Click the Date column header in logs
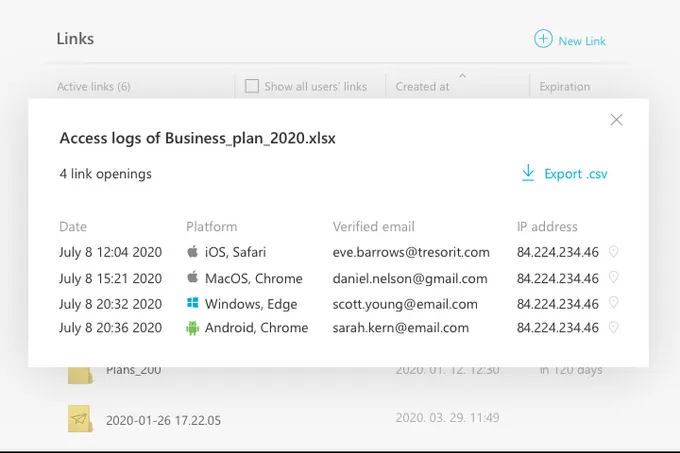The width and height of the screenshot is (680, 453). (x=73, y=227)
